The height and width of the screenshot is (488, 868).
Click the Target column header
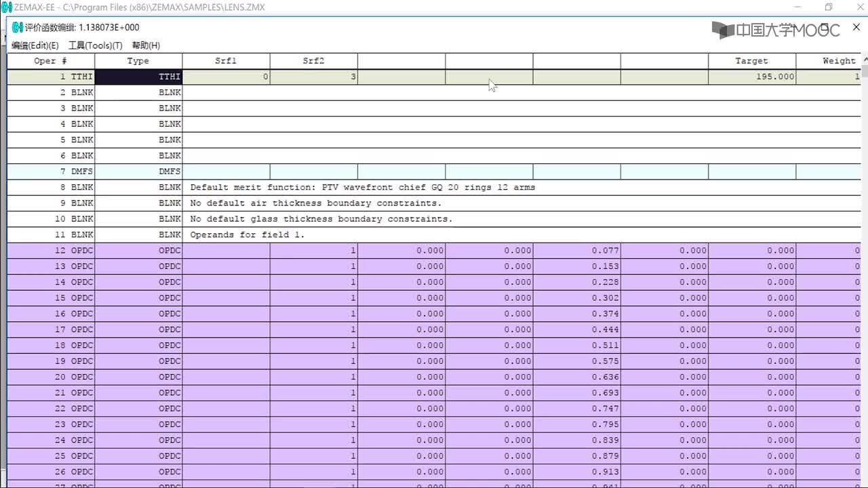point(752,61)
